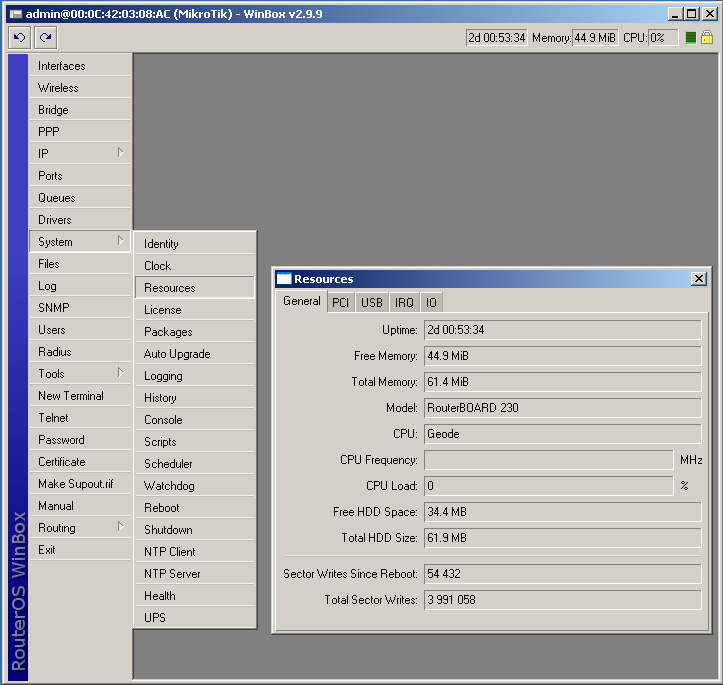Select NTP Client in System submenu
The height and width of the screenshot is (685, 723).
pos(195,552)
